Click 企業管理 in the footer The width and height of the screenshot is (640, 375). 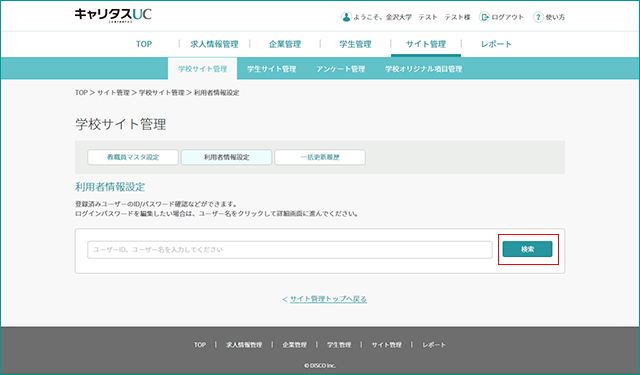point(294,345)
